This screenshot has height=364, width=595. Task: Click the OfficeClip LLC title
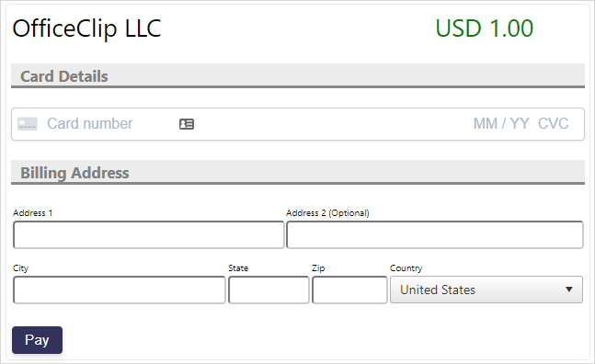86,28
